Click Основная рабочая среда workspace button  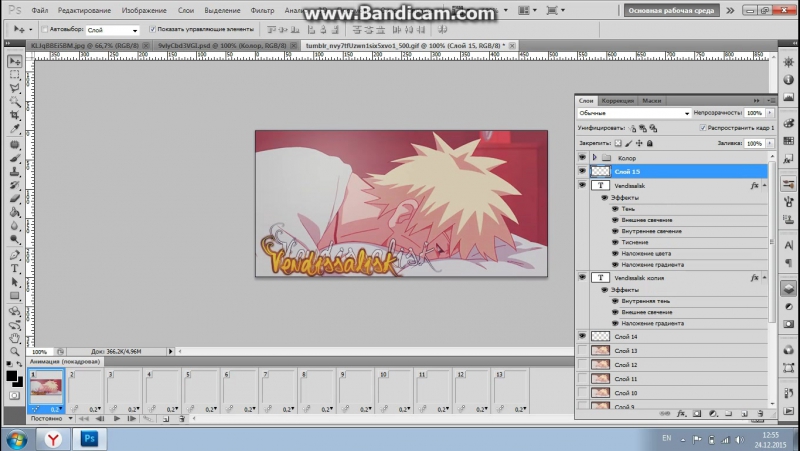[671, 10]
